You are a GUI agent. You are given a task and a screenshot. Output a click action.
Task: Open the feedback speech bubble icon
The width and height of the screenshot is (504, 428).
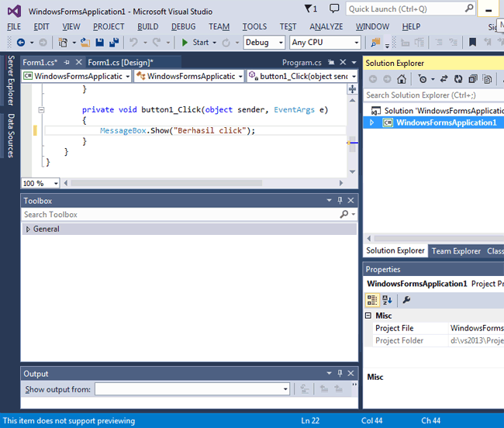(x=334, y=9)
